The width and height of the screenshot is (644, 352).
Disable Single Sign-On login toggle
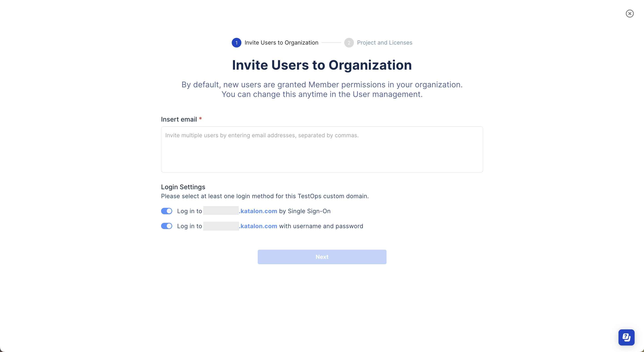(x=166, y=211)
